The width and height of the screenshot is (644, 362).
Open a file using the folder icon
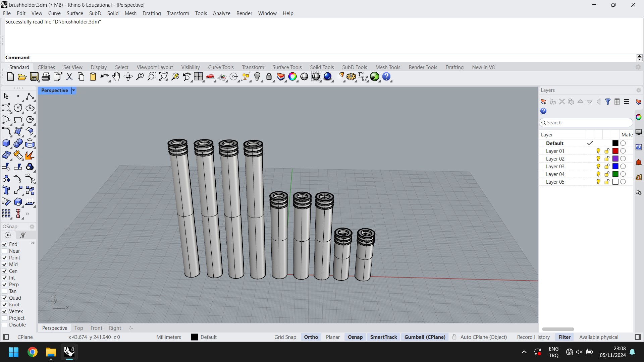pyautogui.click(x=22, y=77)
